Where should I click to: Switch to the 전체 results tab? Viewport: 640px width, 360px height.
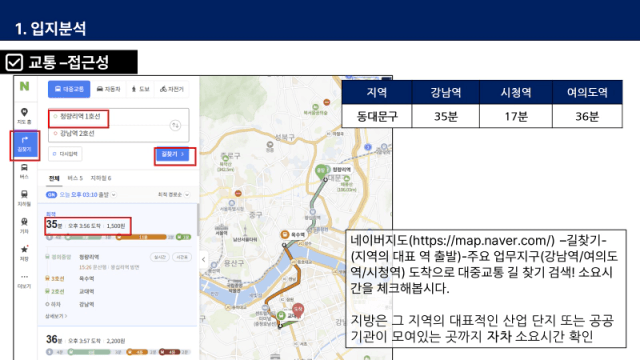pyautogui.click(x=54, y=178)
